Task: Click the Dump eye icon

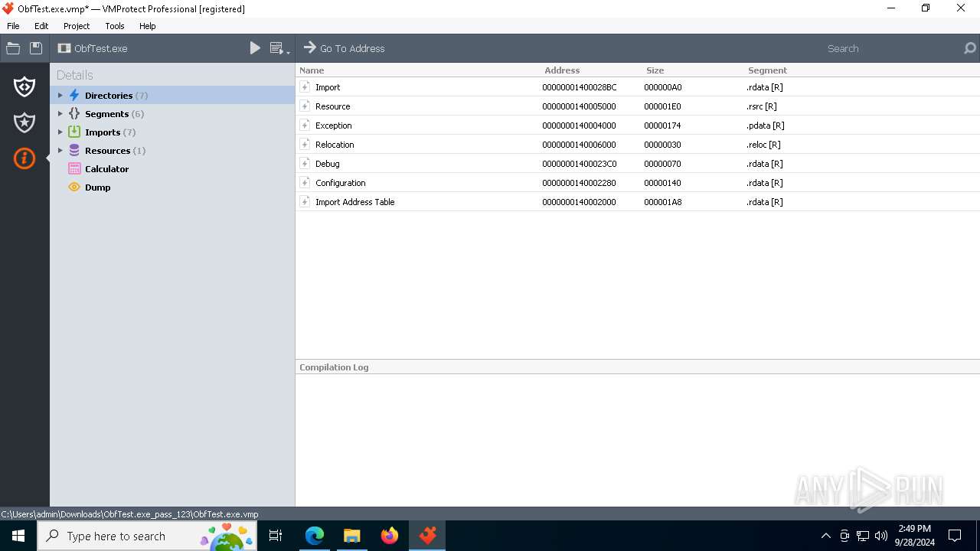Action: pos(74,187)
